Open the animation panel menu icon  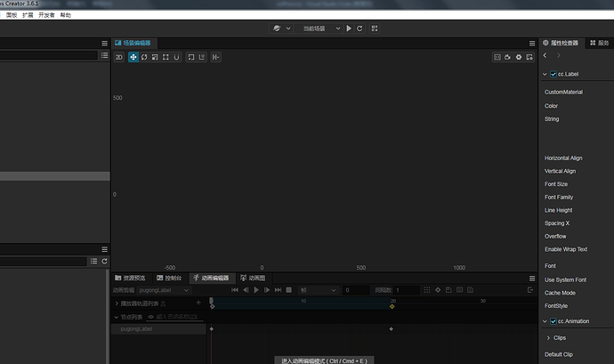[532, 279]
